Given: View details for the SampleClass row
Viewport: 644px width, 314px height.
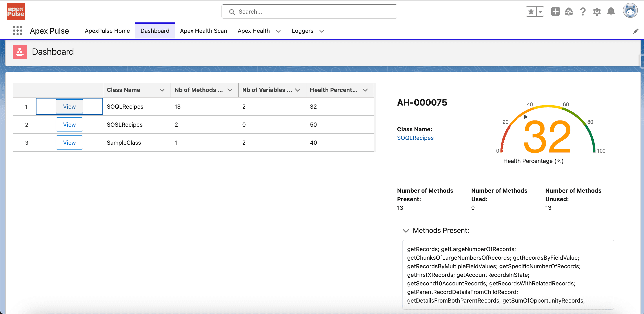Looking at the screenshot, I should [69, 143].
